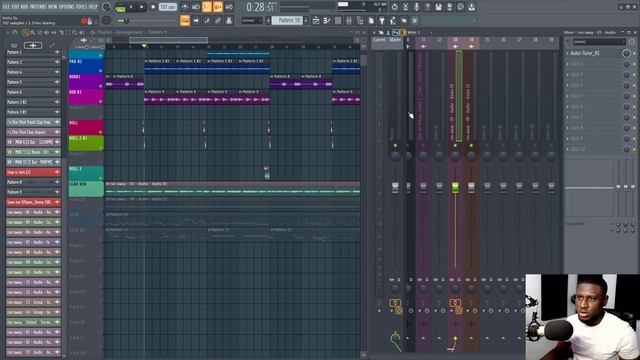640x360 pixels.
Task: Select the LEAD VOX track header
Action: (86, 189)
